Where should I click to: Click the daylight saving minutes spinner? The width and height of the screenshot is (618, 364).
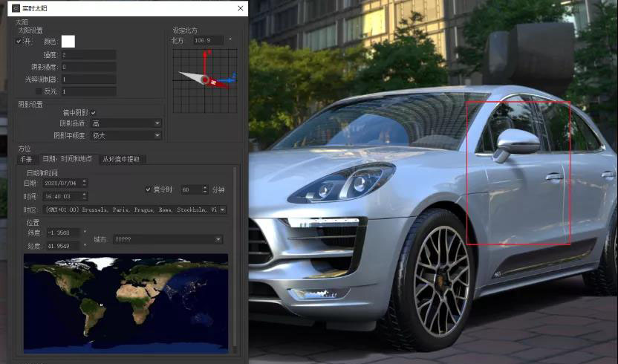(x=205, y=189)
